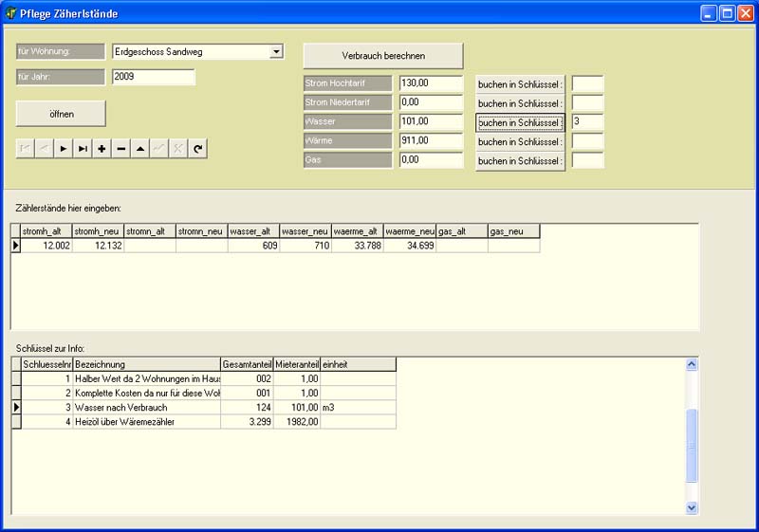Click the Schlüssel field for Strom Hochtarif
The image size is (759, 532).
click(587, 83)
